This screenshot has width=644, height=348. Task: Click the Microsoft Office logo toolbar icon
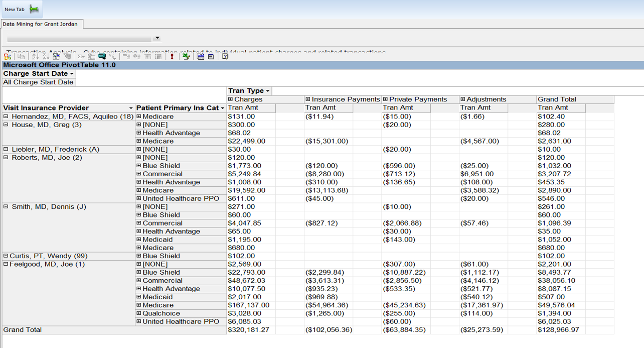[8, 57]
